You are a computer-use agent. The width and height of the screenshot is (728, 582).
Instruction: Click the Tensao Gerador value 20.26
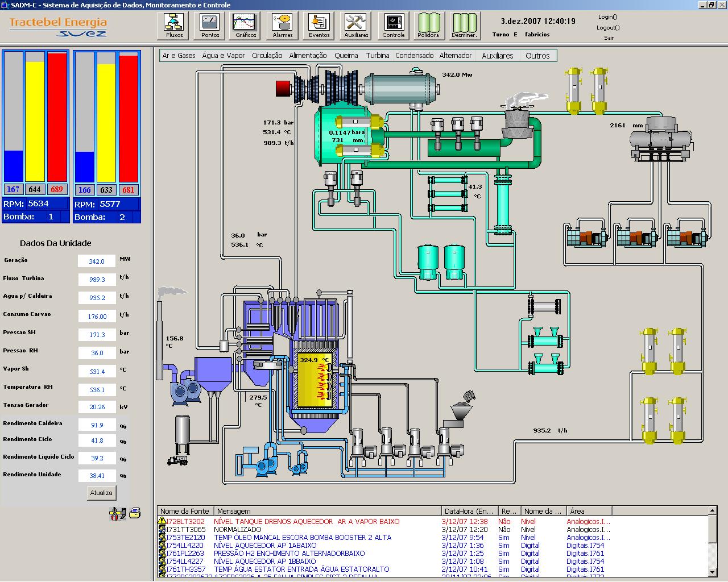pyautogui.click(x=97, y=407)
